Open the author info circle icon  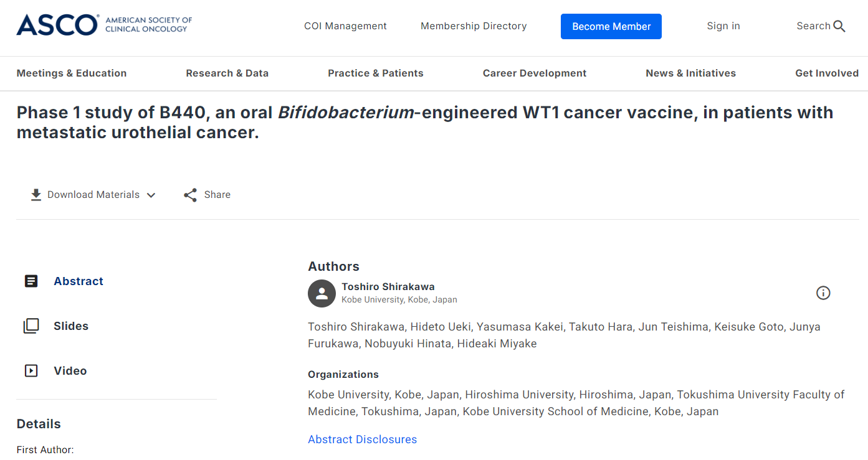pos(823,293)
